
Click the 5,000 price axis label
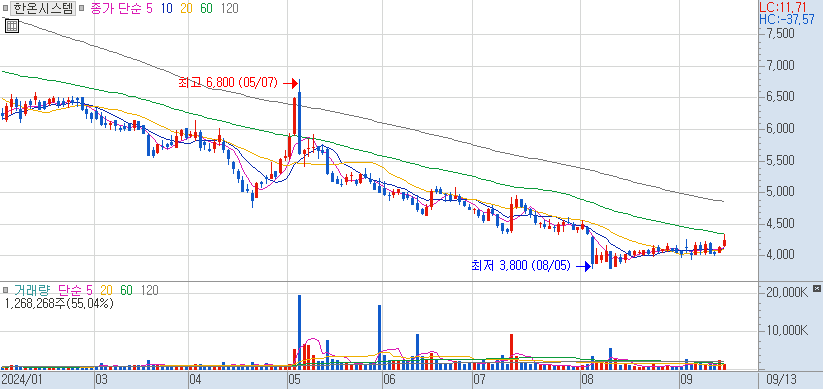coord(781,192)
